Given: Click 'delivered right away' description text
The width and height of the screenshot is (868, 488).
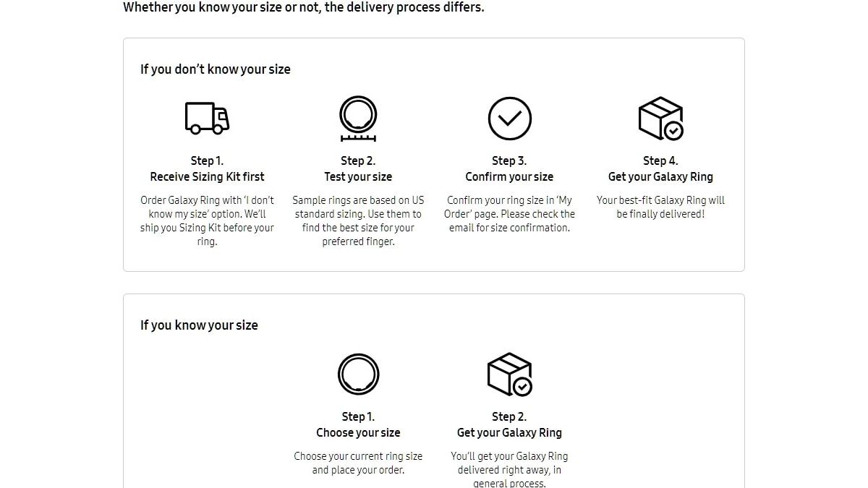Looking at the screenshot, I should (x=509, y=470).
